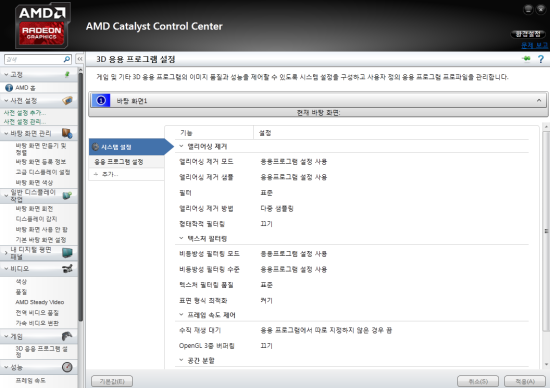Change the 텍스처 필터링 품질 표준 value
The height and width of the screenshot is (388, 550).
coord(266,285)
